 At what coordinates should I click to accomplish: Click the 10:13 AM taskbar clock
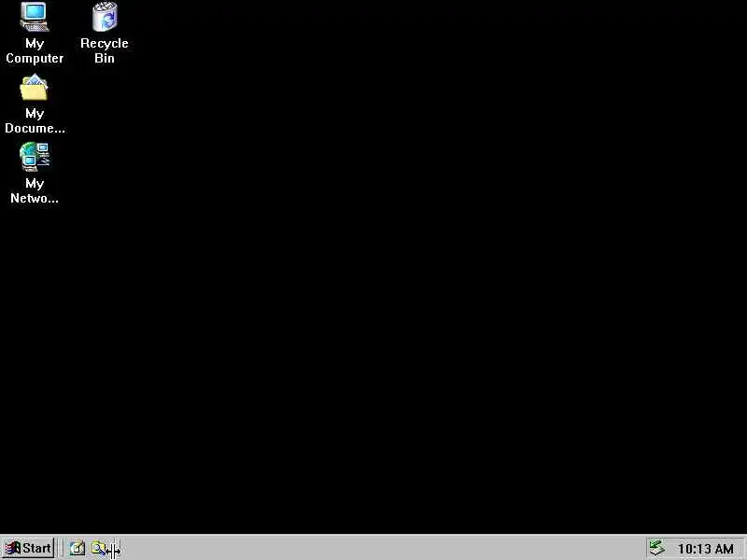(x=706, y=549)
